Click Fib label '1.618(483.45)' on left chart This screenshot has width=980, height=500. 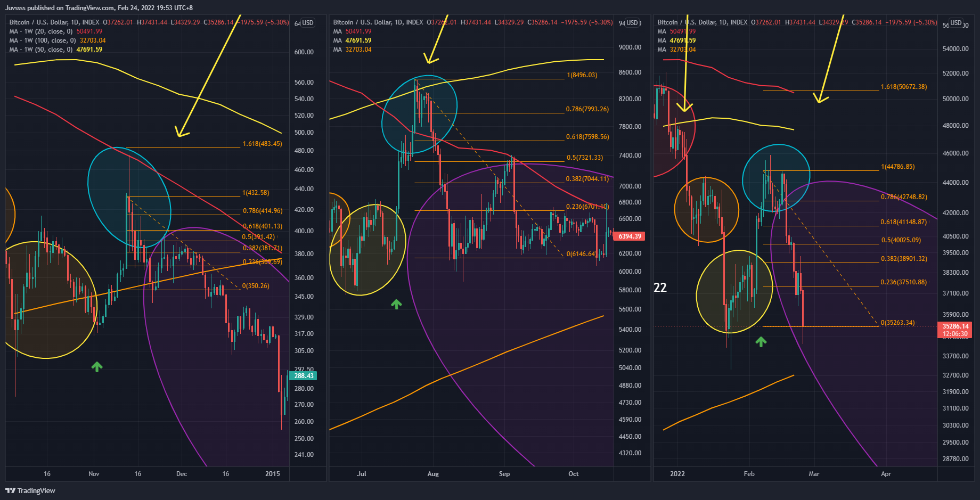tap(263, 144)
